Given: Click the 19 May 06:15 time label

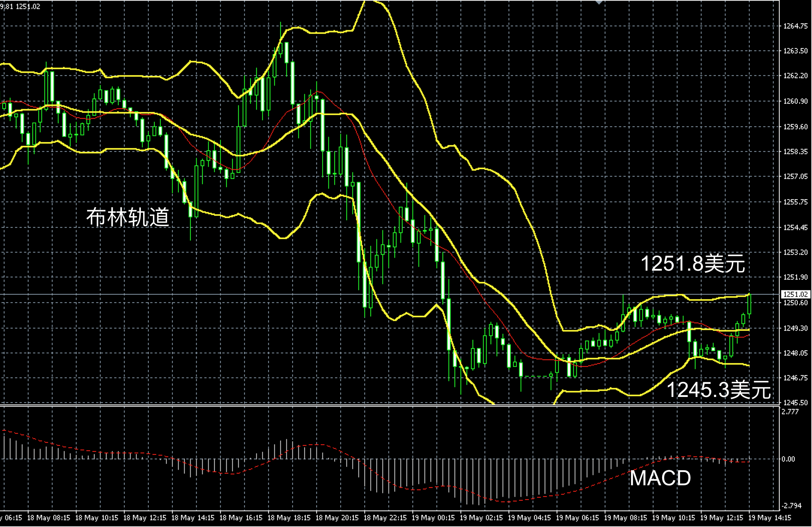Looking at the screenshot, I should (x=577, y=518).
